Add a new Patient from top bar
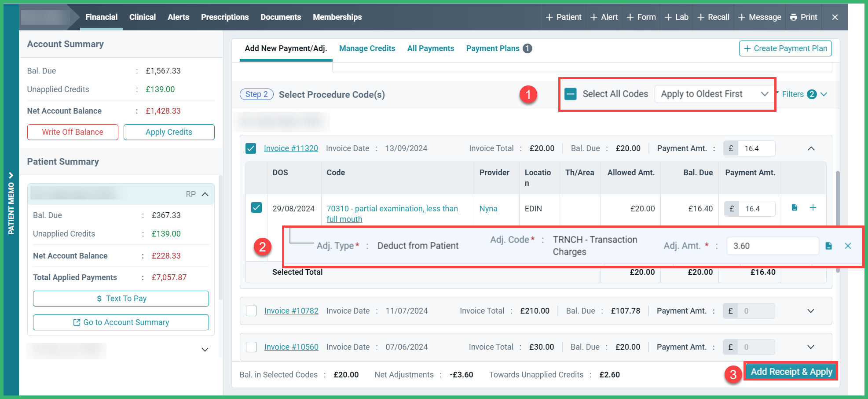The width and height of the screenshot is (868, 399). coord(564,17)
